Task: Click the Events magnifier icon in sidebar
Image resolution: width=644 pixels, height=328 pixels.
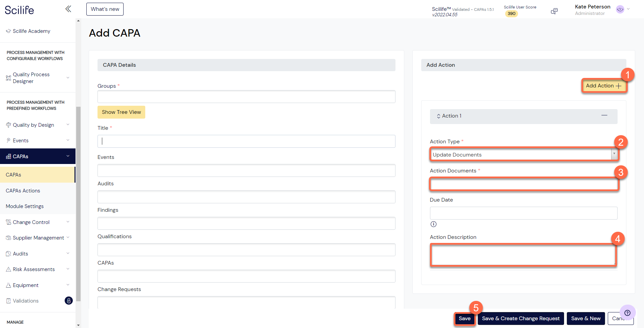Action: (8, 140)
